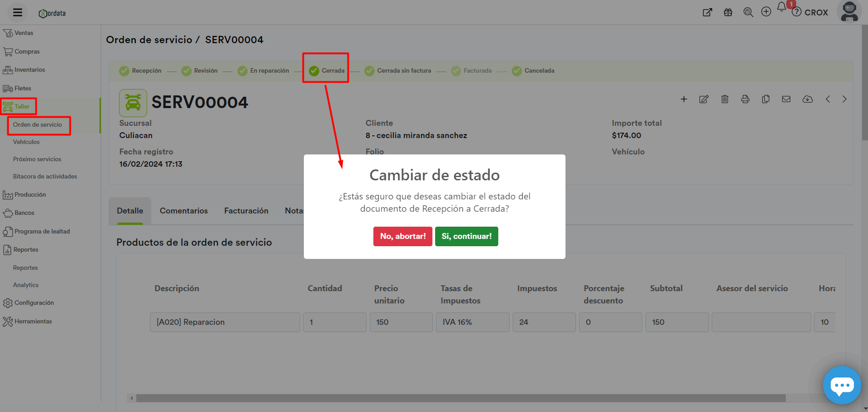Click the cloud download icon
The height and width of the screenshot is (412, 868).
(807, 99)
